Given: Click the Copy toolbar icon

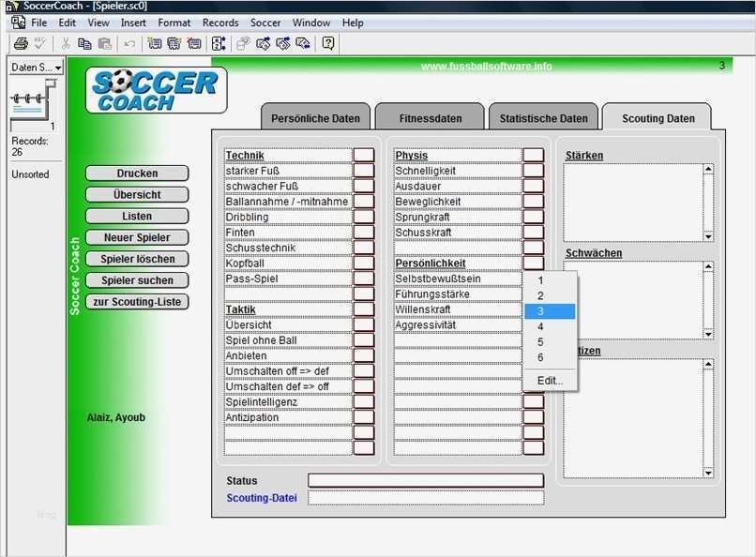Looking at the screenshot, I should (x=84, y=44).
